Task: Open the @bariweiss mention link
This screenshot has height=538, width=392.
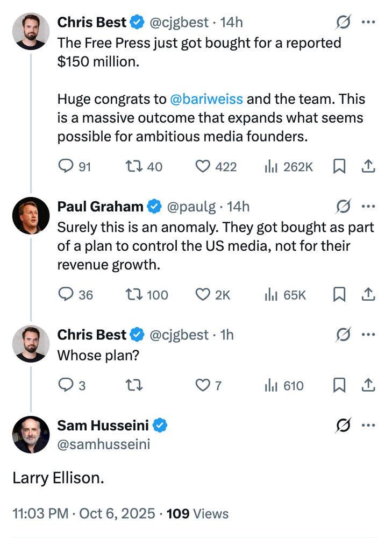Action: [x=206, y=99]
